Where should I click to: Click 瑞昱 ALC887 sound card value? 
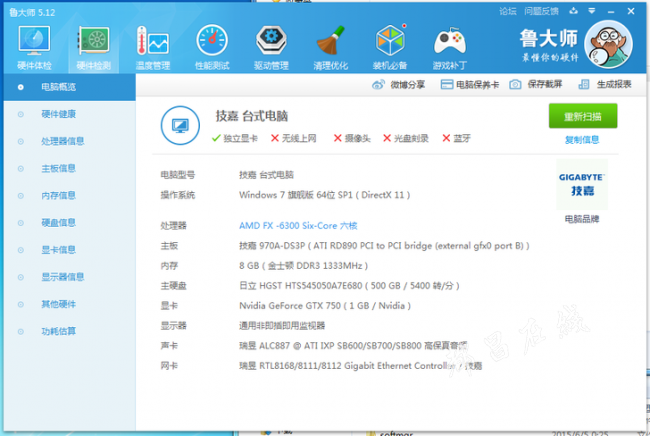(x=353, y=346)
